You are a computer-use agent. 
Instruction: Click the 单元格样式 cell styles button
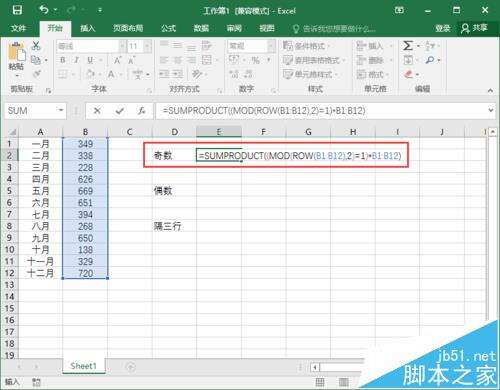coord(310,74)
